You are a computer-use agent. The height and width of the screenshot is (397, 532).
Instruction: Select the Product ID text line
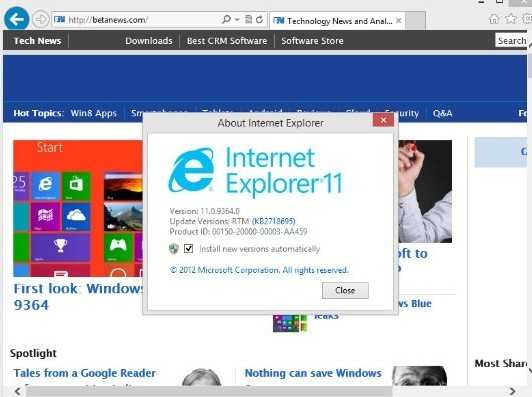[x=238, y=232]
